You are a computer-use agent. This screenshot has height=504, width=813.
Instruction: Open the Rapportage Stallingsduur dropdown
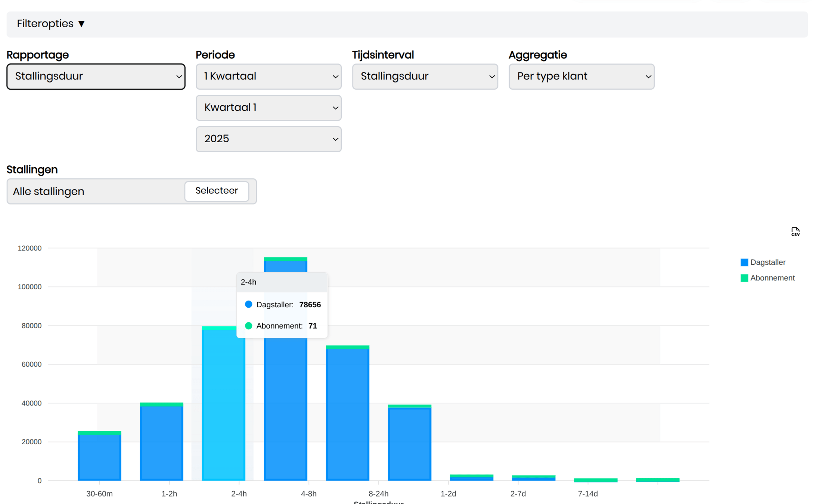(x=96, y=77)
